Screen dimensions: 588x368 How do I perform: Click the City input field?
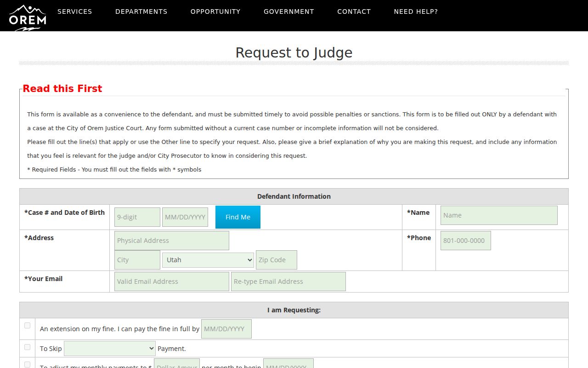(x=137, y=260)
